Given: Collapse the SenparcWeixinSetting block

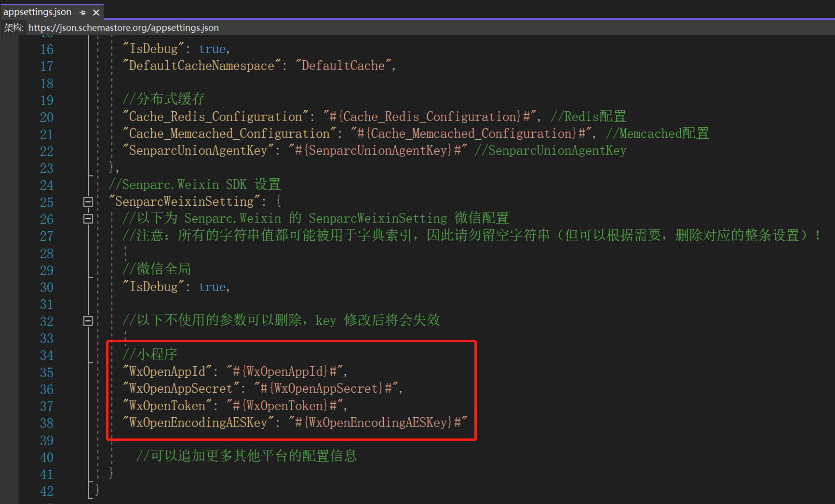Looking at the screenshot, I should click(x=88, y=202).
